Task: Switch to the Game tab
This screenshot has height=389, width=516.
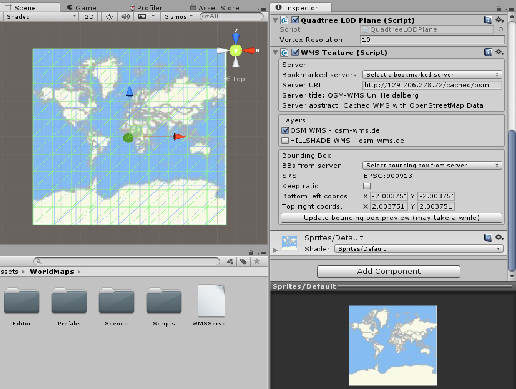Action: pos(82,7)
